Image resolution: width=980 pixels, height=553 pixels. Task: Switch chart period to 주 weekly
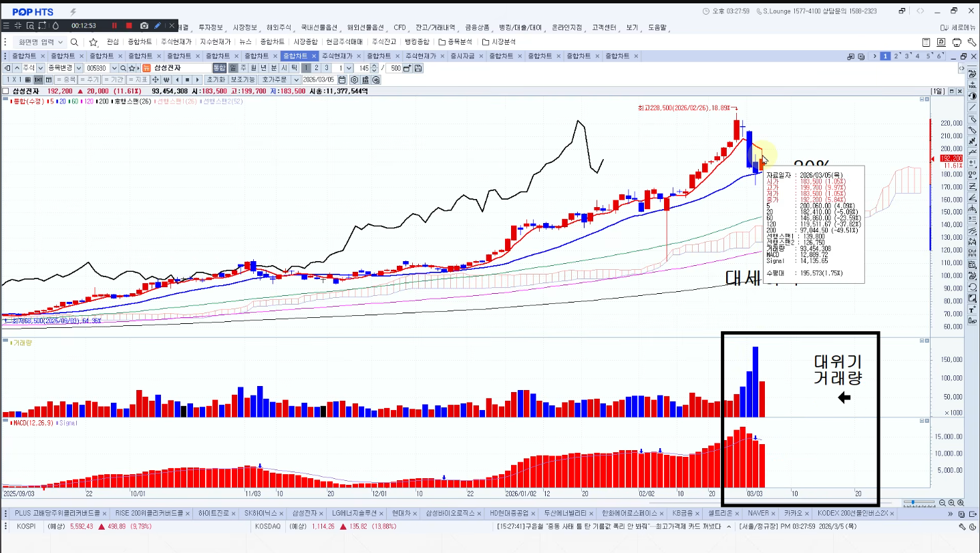point(243,68)
